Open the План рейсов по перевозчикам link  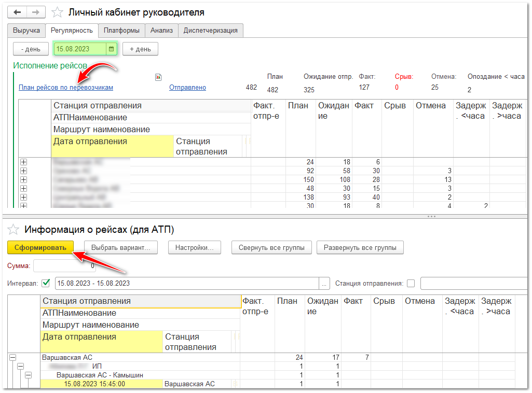[65, 88]
